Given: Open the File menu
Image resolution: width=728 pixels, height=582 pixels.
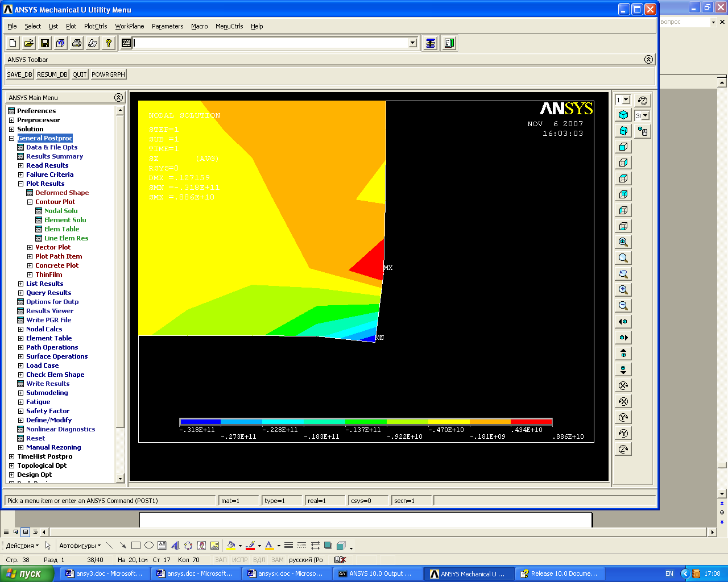Looking at the screenshot, I should (12, 26).
